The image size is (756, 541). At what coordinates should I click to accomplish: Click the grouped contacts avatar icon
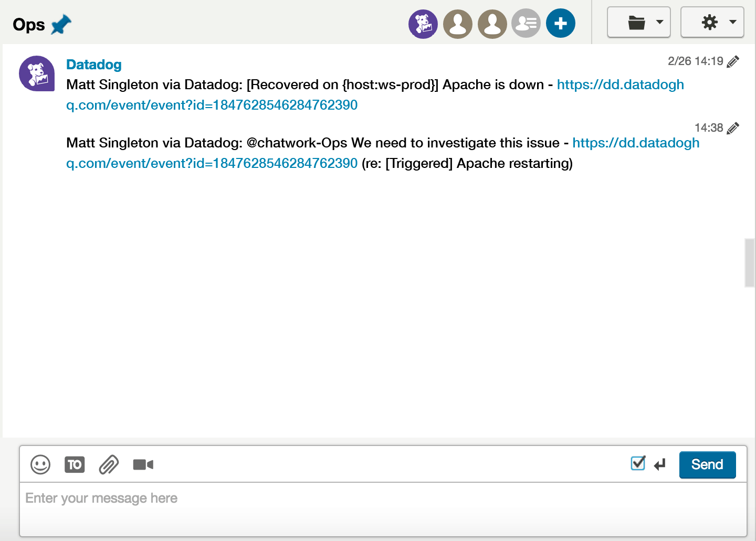click(x=526, y=23)
